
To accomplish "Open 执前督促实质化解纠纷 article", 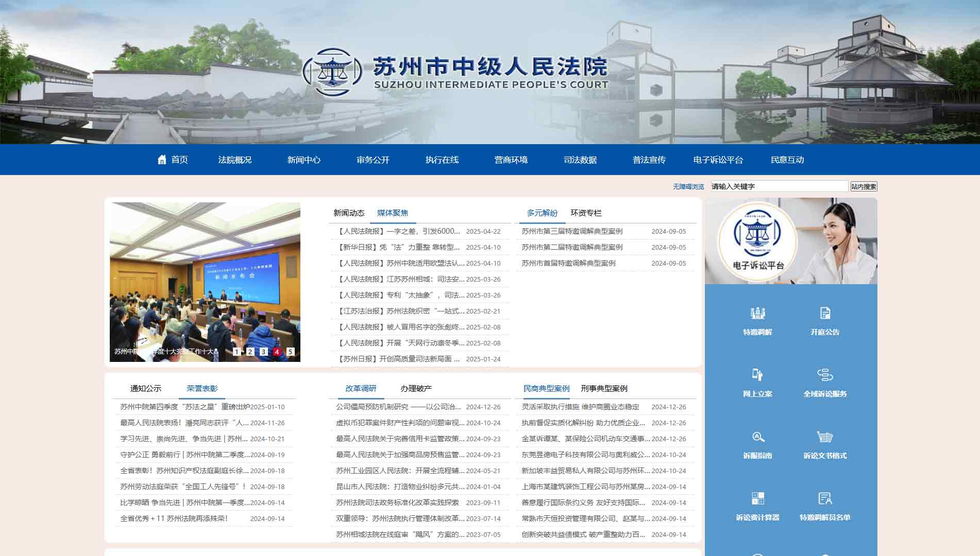I will [583, 423].
